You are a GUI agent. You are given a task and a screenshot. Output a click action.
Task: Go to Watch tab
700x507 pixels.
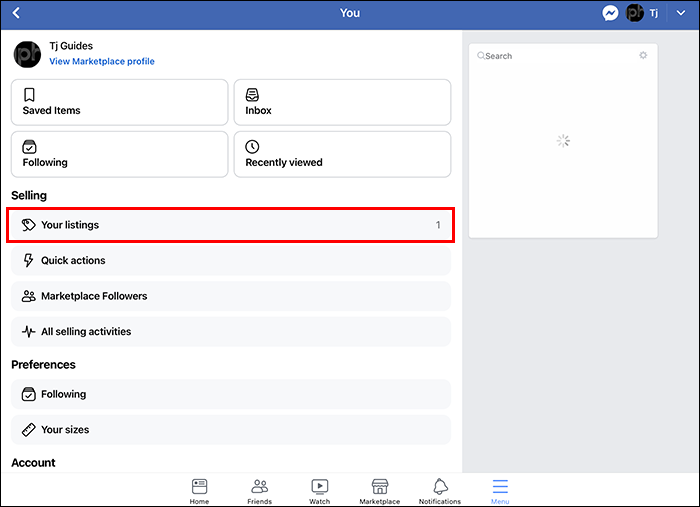320,491
